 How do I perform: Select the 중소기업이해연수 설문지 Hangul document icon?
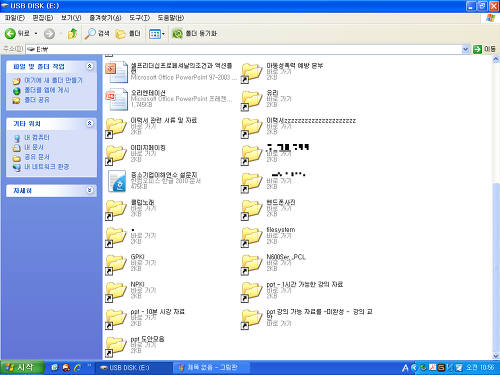[117, 181]
